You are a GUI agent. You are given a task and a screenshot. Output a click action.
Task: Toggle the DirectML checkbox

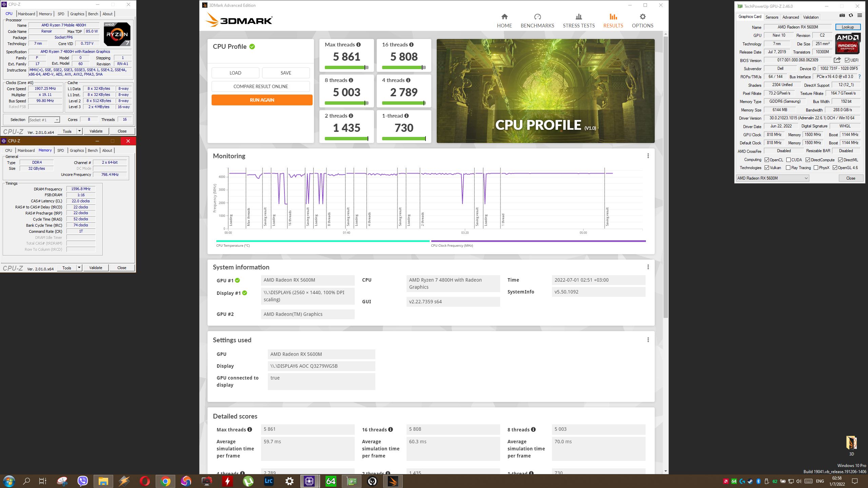[840, 160]
